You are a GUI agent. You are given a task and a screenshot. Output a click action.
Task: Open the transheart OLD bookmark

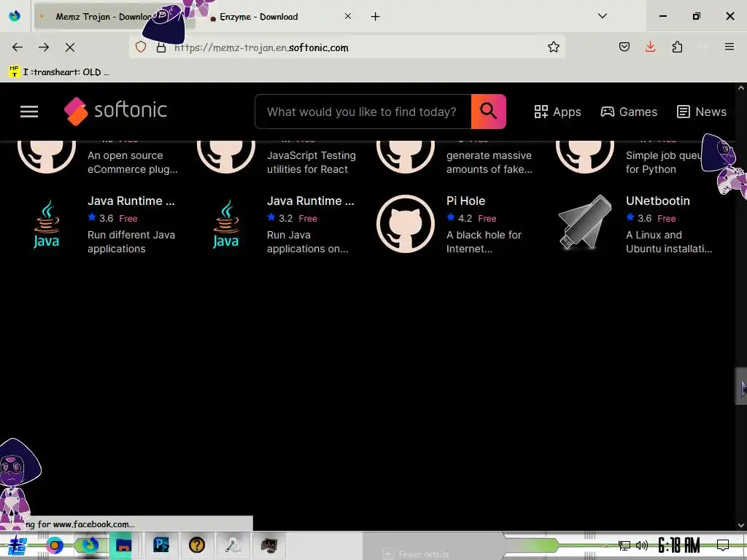pos(60,72)
